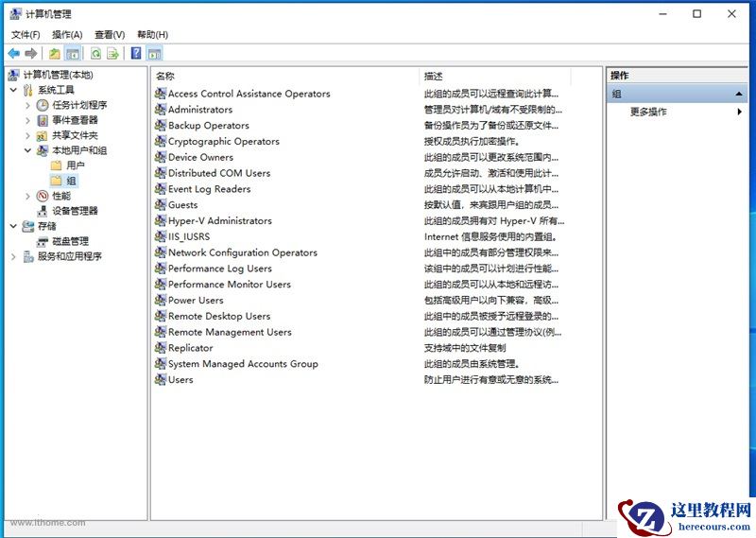Click the 设备管理器 icon in tree
The image size is (756, 538).
pyautogui.click(x=43, y=211)
